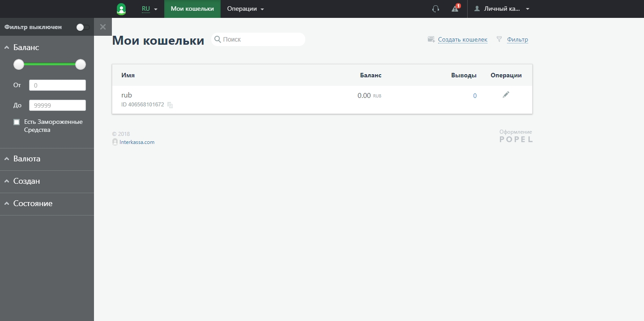Click the small Interkassa footer logo icon
This screenshot has height=321, width=644.
tap(115, 142)
